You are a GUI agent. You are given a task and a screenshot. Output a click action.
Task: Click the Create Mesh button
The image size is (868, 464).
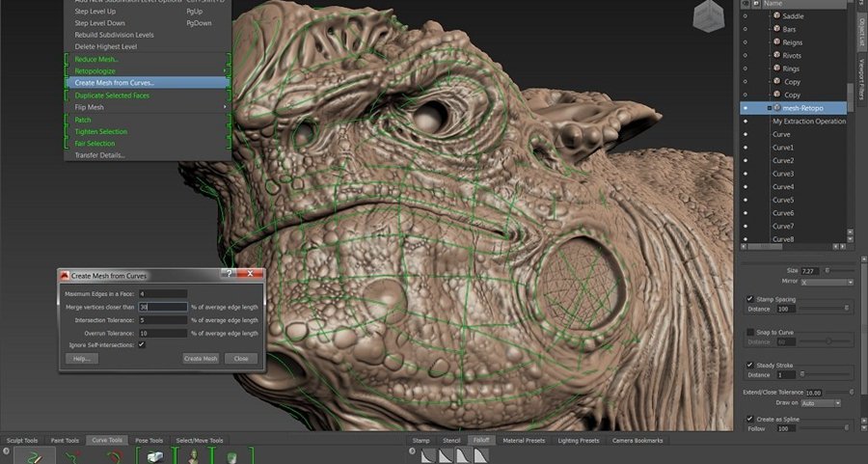(x=201, y=358)
